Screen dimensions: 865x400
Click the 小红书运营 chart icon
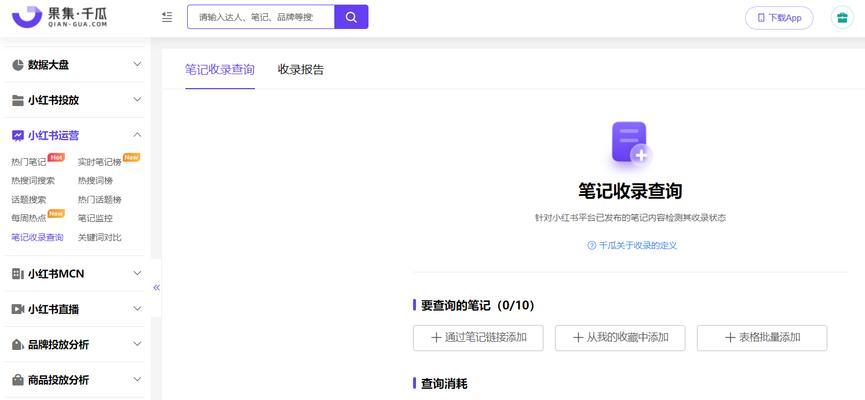[18, 135]
